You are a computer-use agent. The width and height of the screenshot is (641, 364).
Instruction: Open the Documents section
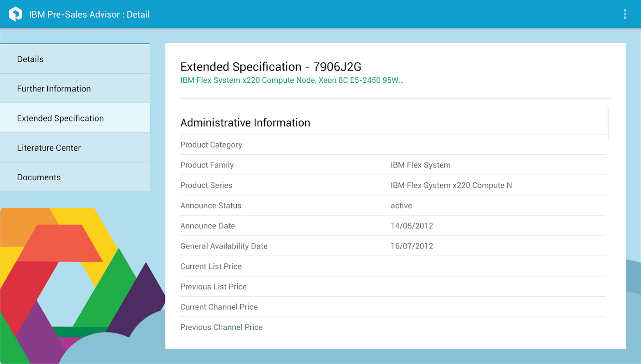coord(75,177)
